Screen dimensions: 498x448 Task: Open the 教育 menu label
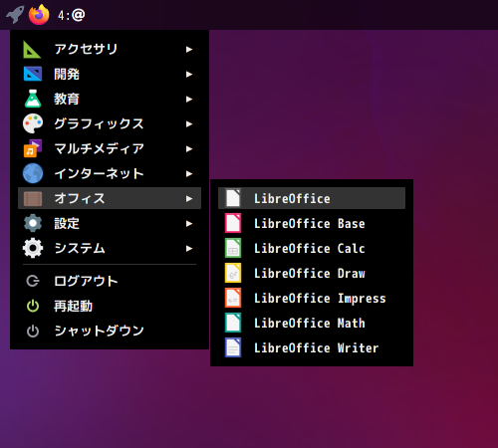(x=67, y=99)
